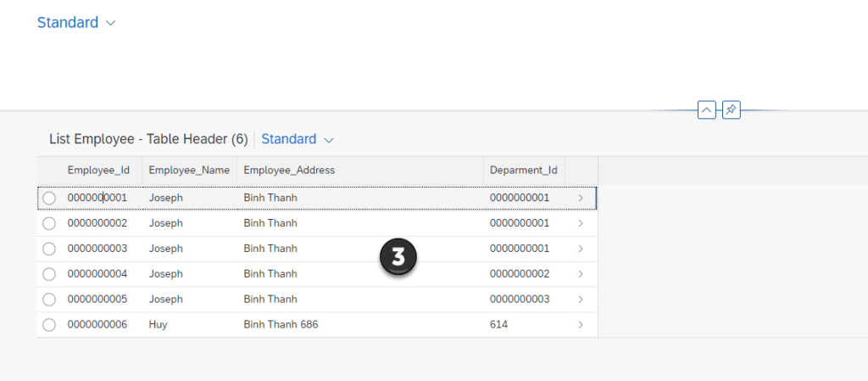Pin the header with the pin icon
The width and height of the screenshot is (868, 381).
(732, 110)
